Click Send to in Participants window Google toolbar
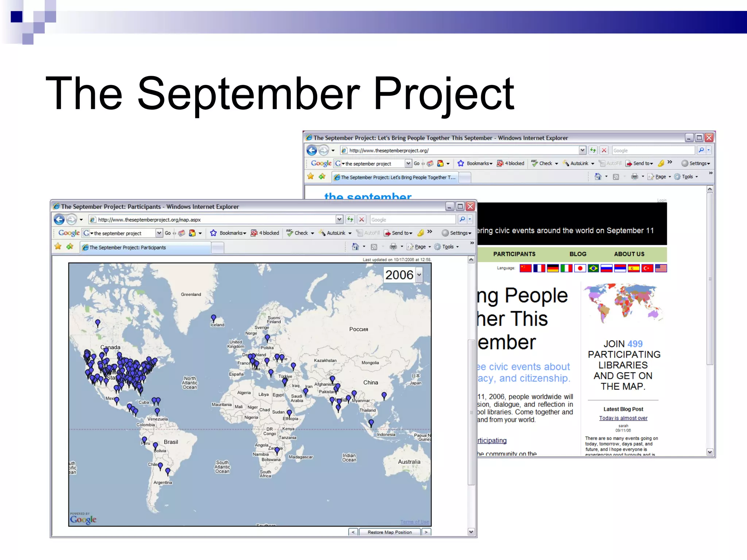Screen dimensions: 747x560 click(x=398, y=233)
